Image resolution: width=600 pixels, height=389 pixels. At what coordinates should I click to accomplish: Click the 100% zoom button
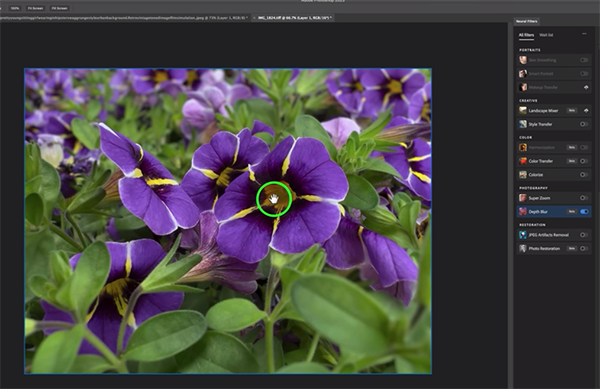15,8
